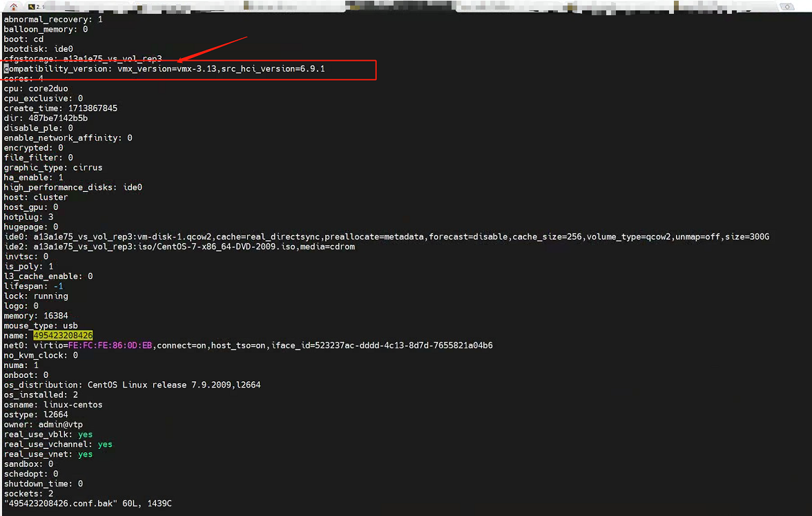
Task: Click the highlighted name value 495423208426
Action: 63,335
